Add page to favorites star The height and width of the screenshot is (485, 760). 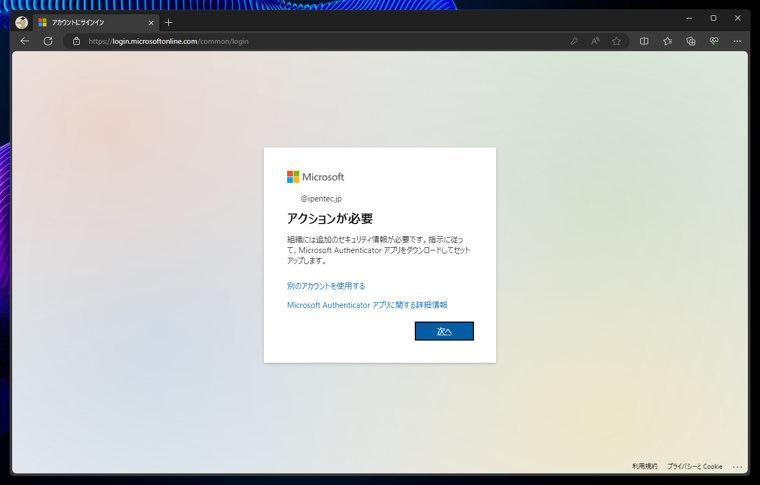tap(616, 41)
